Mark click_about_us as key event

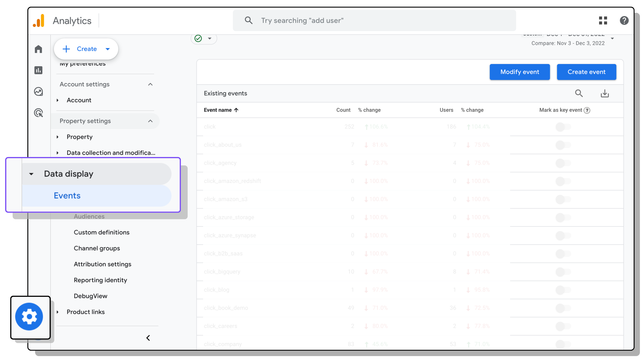coord(563,145)
